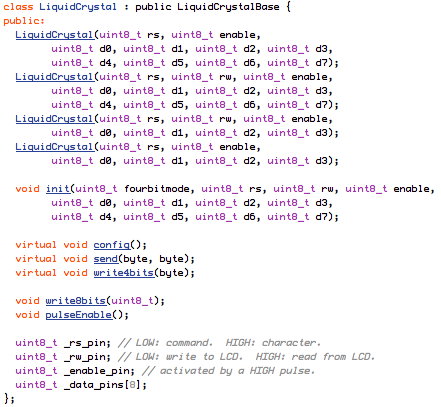Click the public: access specifier
The width and height of the screenshot is (441, 407).
pos(24,21)
